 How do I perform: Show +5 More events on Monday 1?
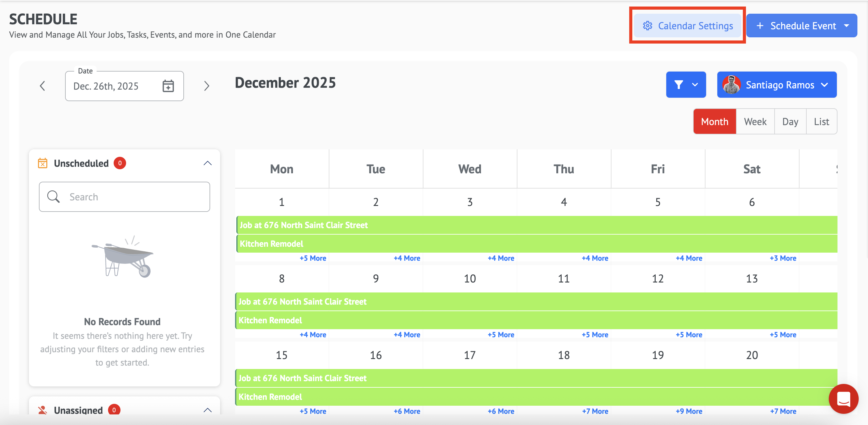[x=313, y=258]
